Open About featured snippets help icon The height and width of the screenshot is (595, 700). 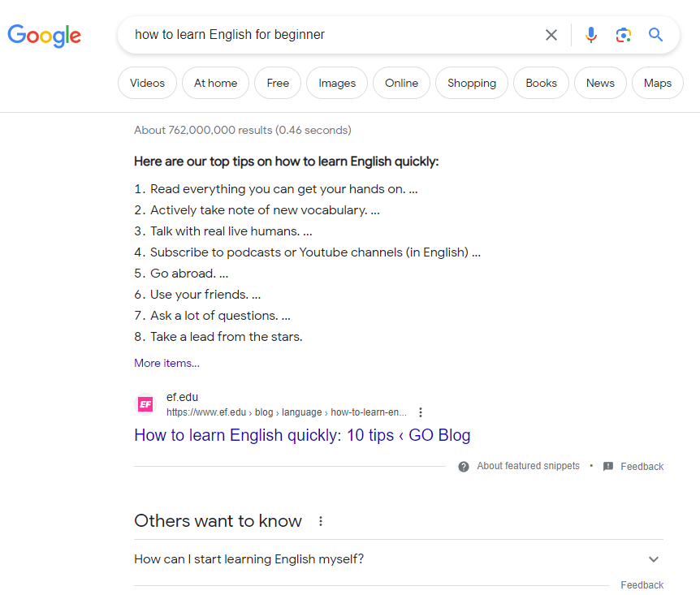click(x=464, y=467)
